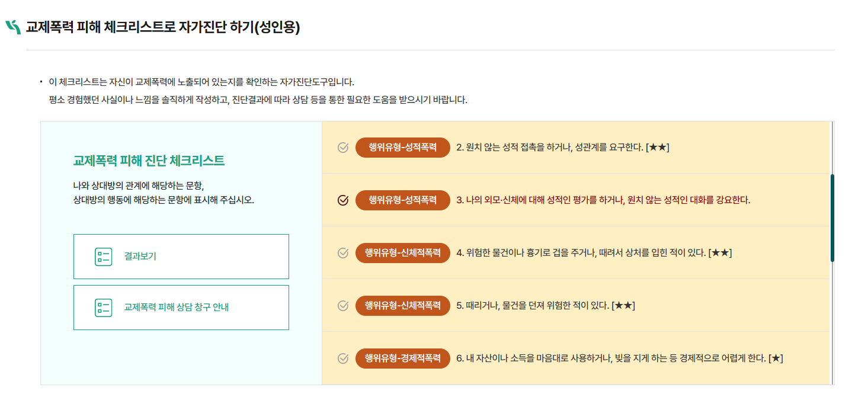Mark the check icon for item 5
The image size is (868, 400).
pos(342,306)
